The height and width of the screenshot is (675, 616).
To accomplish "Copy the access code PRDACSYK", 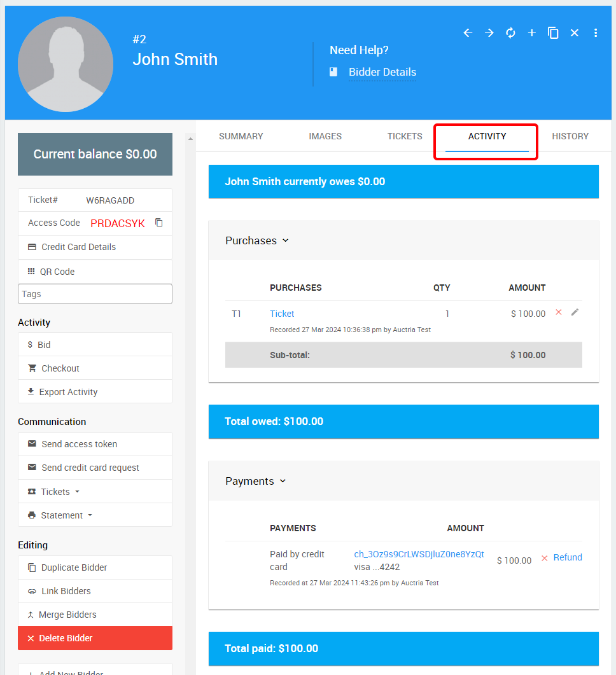I will [159, 223].
